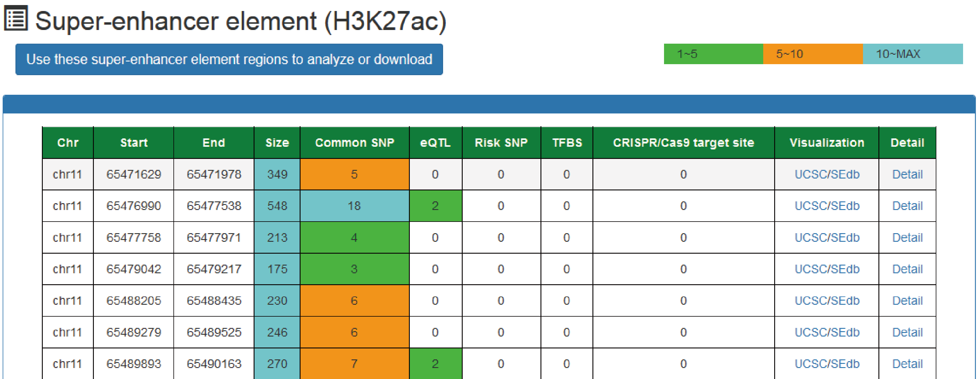Open UCSC/SEdb link for row 65488205

point(827,301)
